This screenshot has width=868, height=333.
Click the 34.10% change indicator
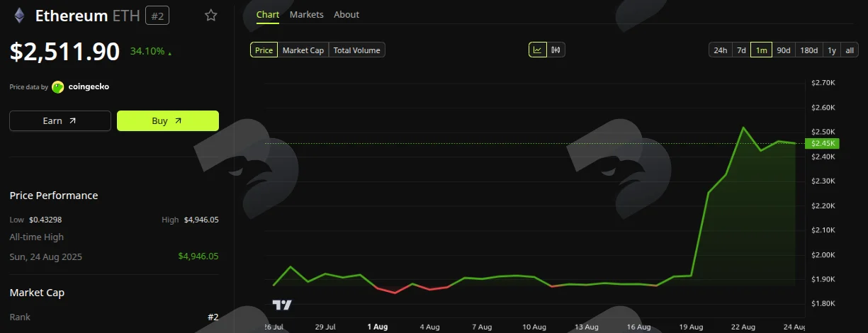[150, 51]
